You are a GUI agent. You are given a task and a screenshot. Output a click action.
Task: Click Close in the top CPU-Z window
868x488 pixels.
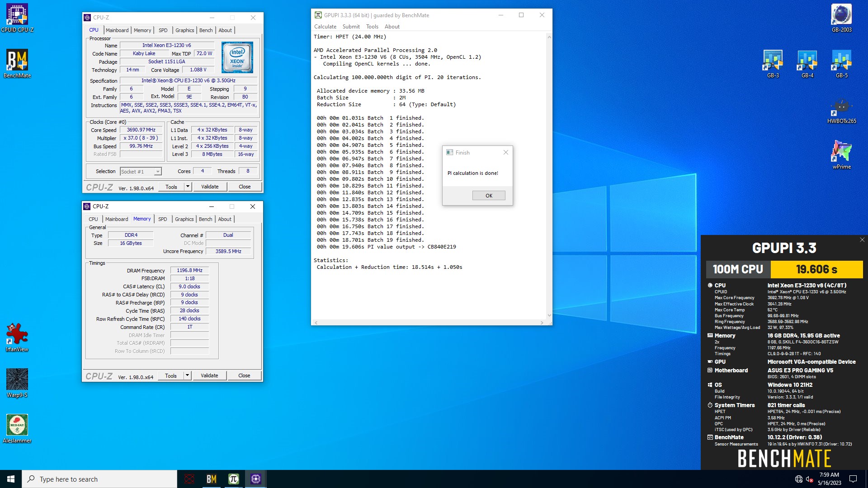click(x=245, y=187)
